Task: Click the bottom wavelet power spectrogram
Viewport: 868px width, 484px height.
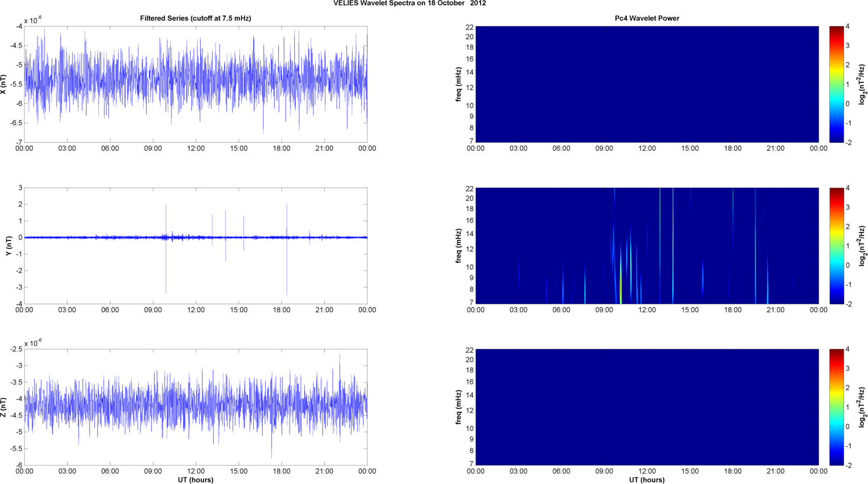Action: pyautogui.click(x=647, y=407)
